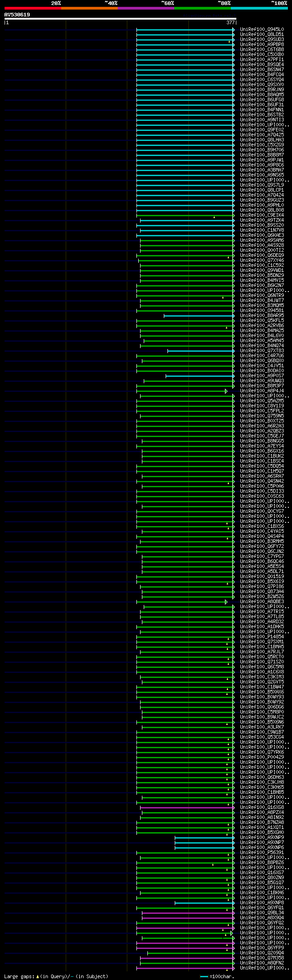Select UniRef100_Q9SXV0 label
Image resolution: width=292 pixels, height=980 pixels.
[x=262, y=84]
